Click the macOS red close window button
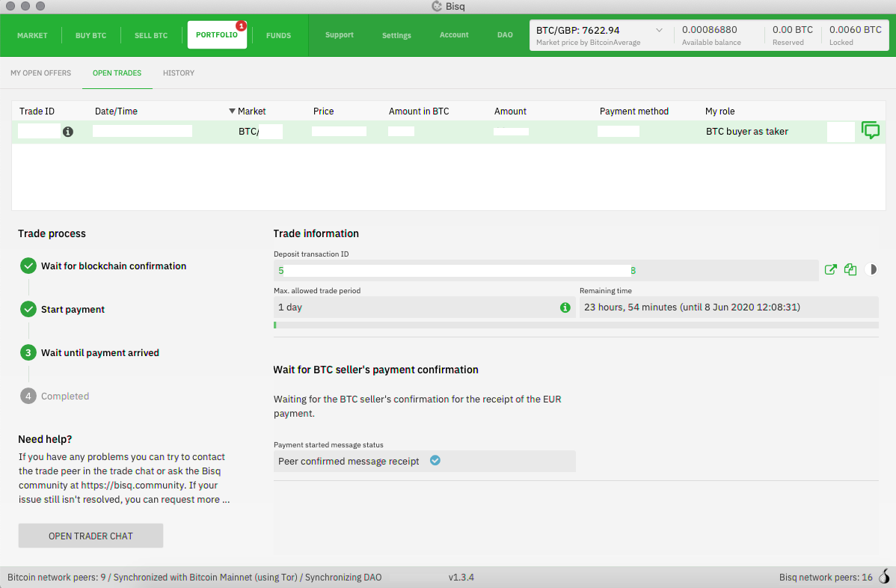 [x=10, y=6]
